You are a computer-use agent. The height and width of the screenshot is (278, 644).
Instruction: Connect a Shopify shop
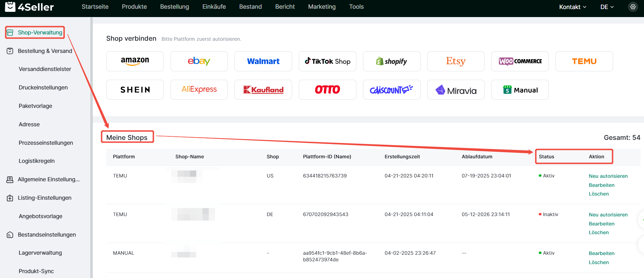pos(392,61)
